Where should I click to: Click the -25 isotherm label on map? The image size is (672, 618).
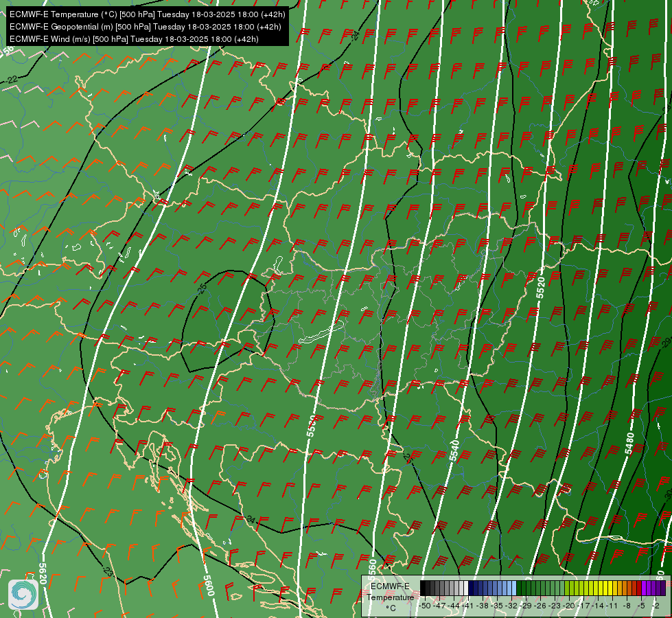(x=202, y=288)
